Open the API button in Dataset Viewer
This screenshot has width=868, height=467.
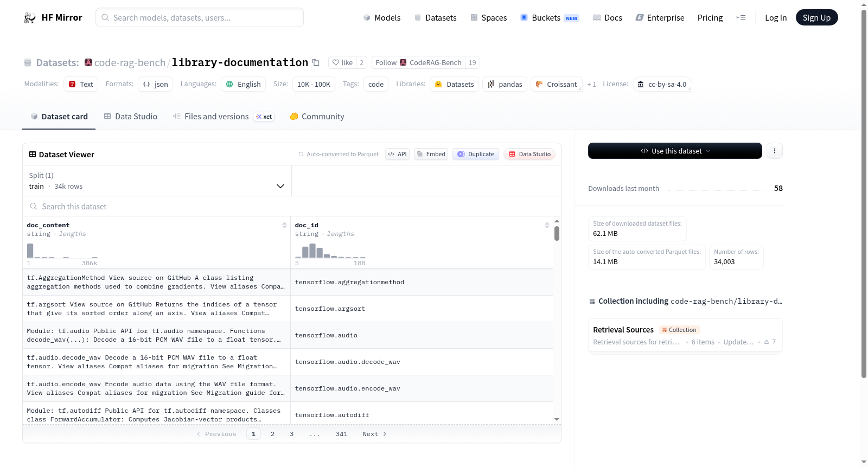(397, 154)
